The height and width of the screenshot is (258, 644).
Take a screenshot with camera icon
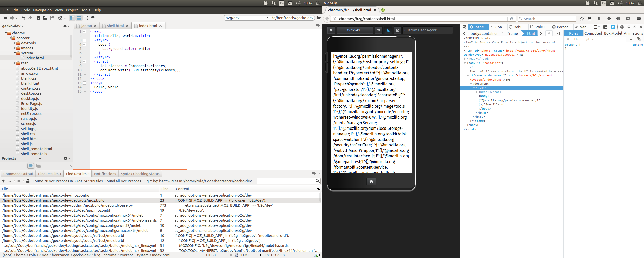(x=397, y=30)
